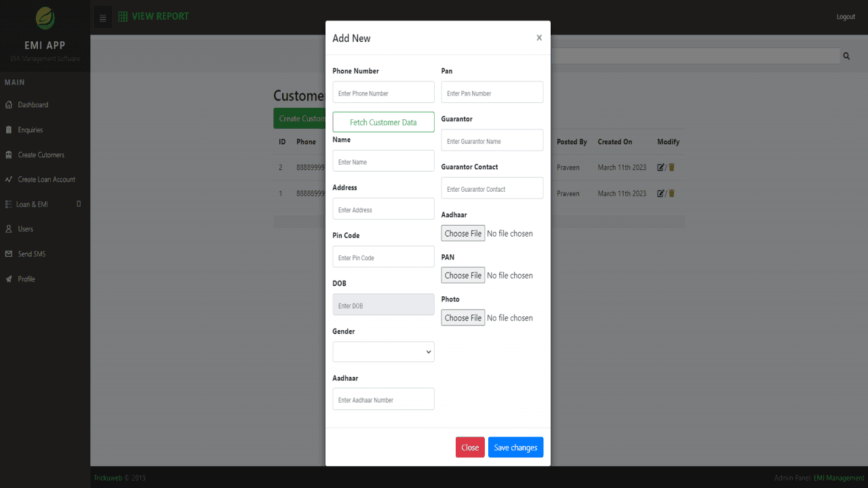Click the Enter Pin Code field
Viewport: 868px width, 488px height.
tap(383, 257)
